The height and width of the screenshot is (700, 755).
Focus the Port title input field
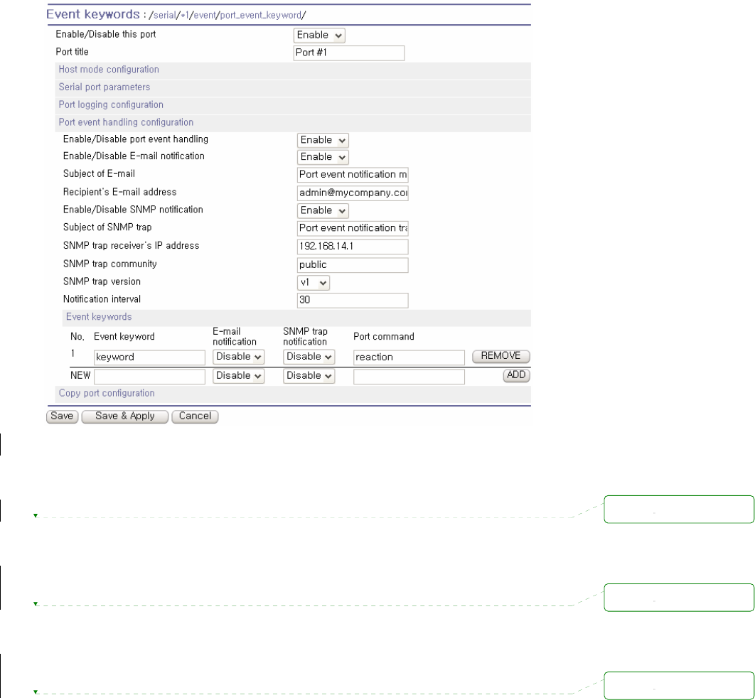349,53
